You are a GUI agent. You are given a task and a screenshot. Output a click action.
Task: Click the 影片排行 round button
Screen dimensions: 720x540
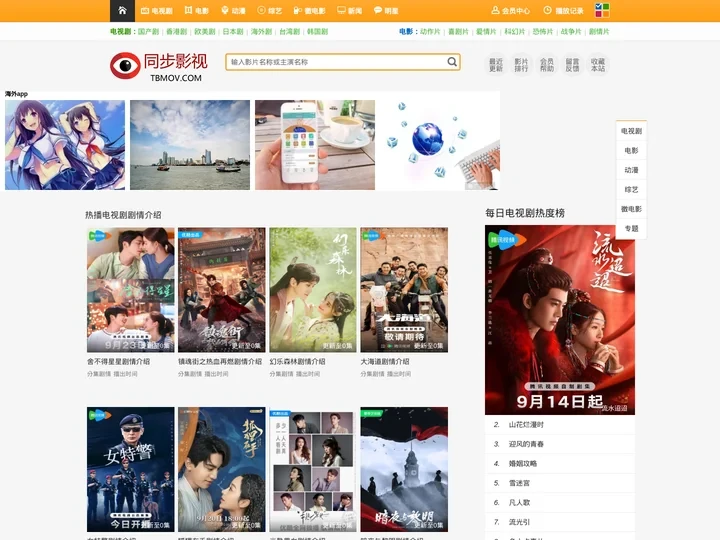click(x=521, y=65)
